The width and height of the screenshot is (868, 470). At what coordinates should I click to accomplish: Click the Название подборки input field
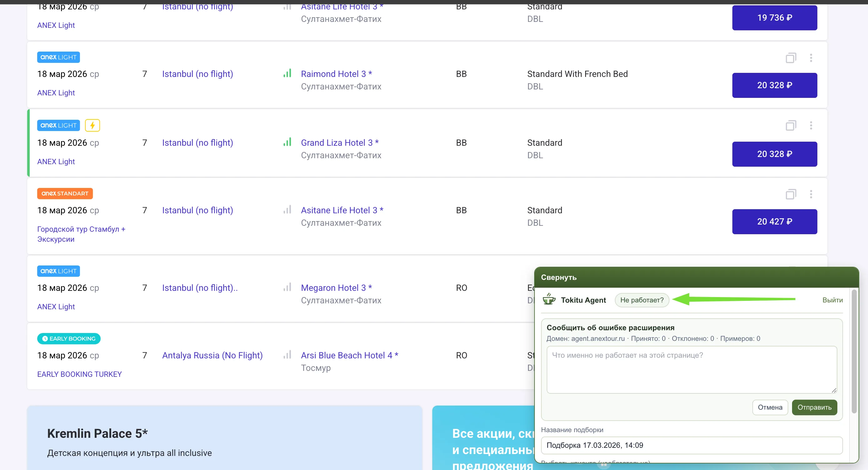[691, 445]
